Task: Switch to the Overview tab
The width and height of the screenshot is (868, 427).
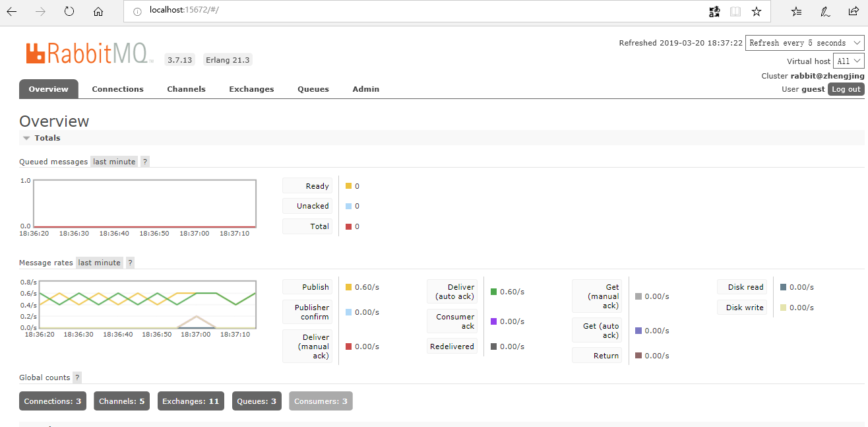Action: click(49, 89)
